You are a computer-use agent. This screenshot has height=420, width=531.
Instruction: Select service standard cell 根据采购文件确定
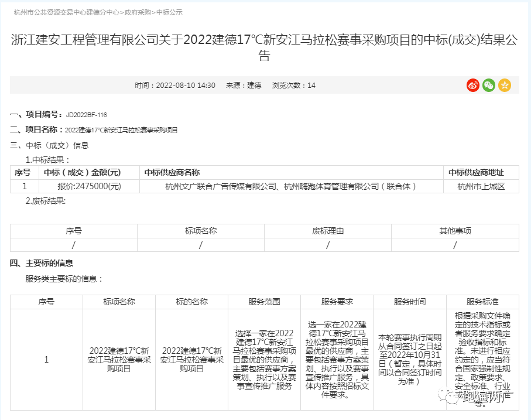pos(482,360)
